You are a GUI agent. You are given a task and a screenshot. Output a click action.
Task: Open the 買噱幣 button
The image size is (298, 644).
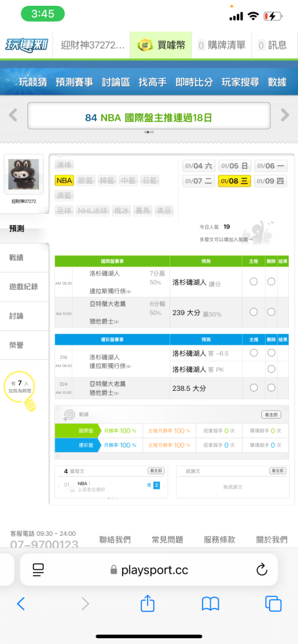[x=161, y=45]
